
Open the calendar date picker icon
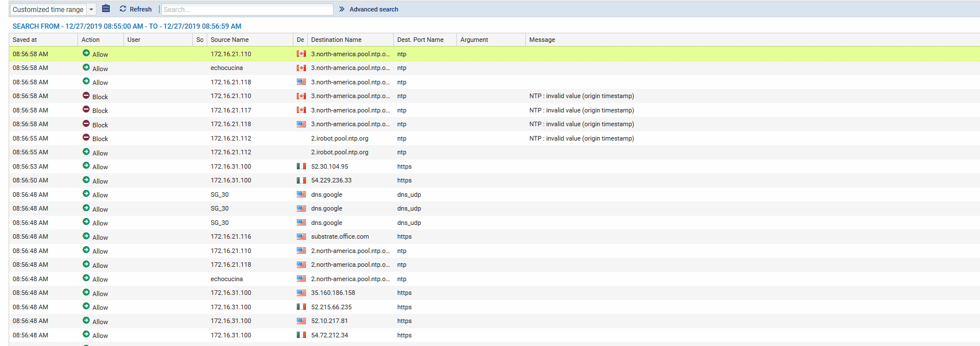(106, 9)
